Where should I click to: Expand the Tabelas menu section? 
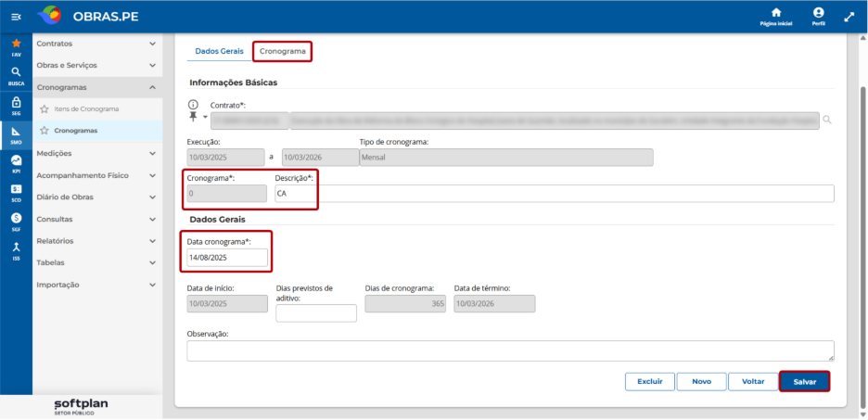(96, 262)
